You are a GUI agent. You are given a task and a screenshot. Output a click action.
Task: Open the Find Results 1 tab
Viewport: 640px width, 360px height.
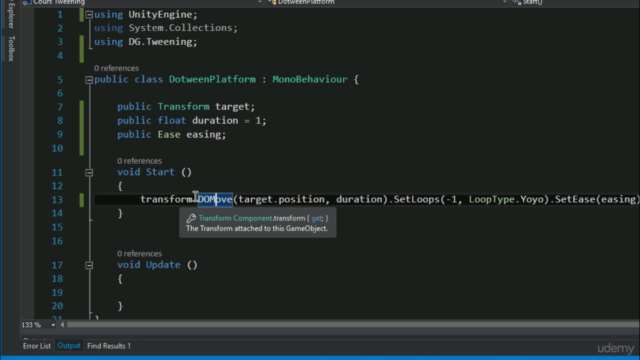point(109,346)
